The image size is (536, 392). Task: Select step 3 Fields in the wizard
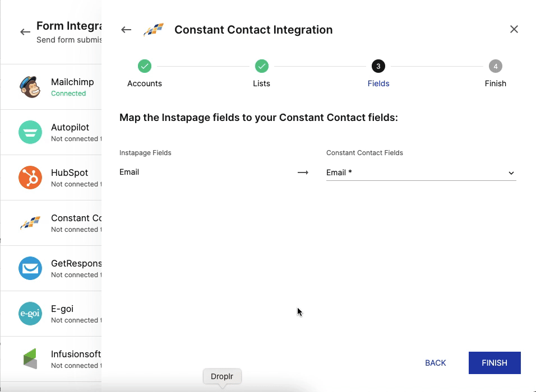tap(378, 66)
